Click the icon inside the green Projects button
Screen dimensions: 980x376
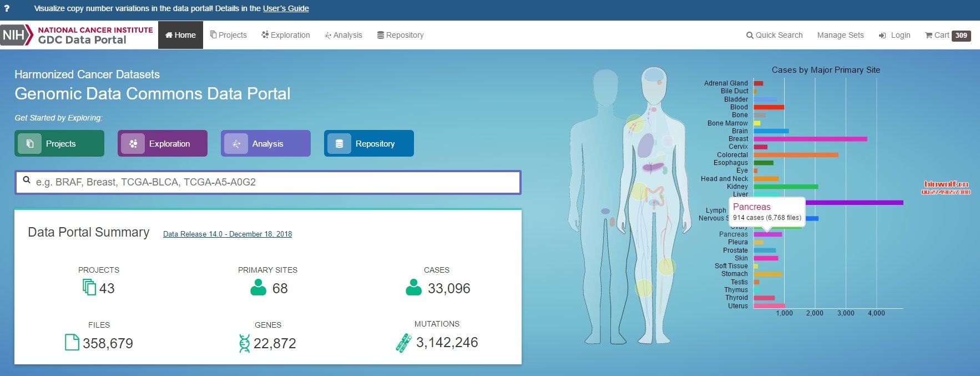[x=30, y=143]
